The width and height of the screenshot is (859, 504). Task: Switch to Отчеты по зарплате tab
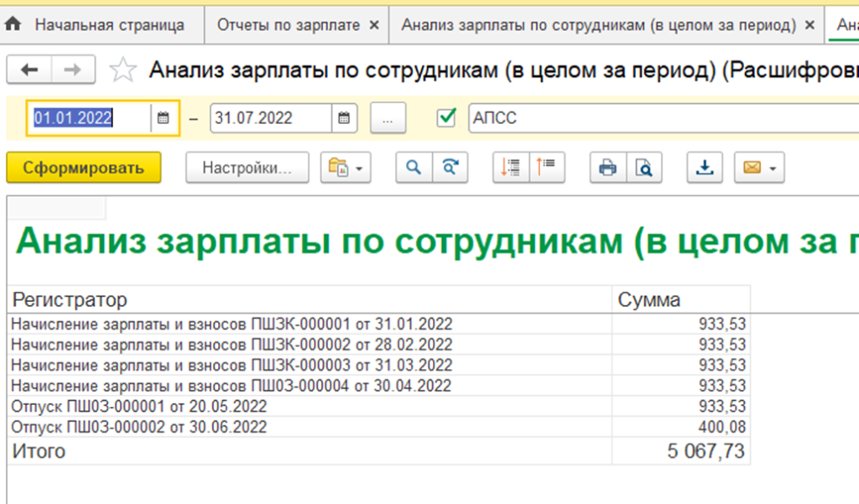289,25
